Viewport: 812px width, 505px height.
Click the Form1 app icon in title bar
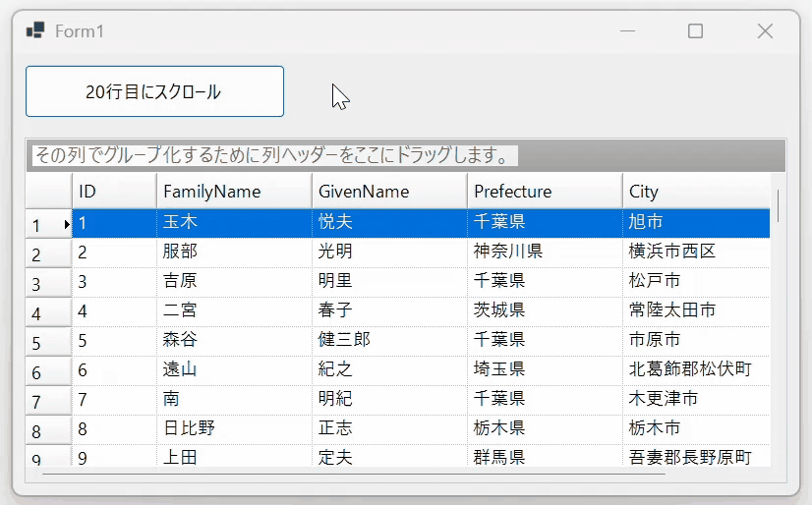click(35, 31)
